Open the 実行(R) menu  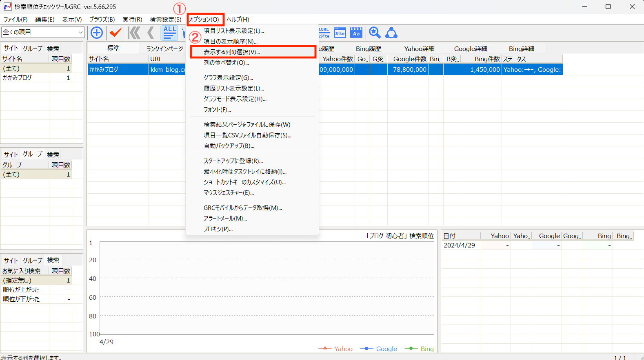tap(132, 19)
